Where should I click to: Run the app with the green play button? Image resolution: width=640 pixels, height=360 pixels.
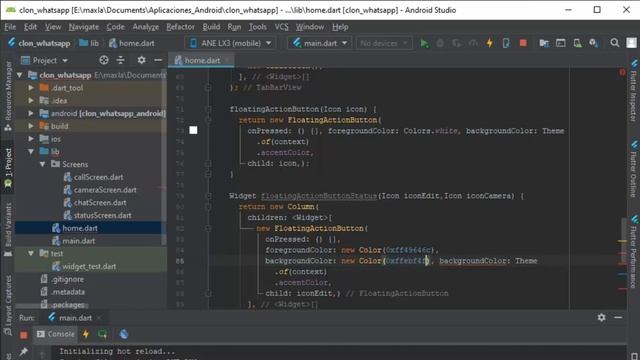click(424, 43)
